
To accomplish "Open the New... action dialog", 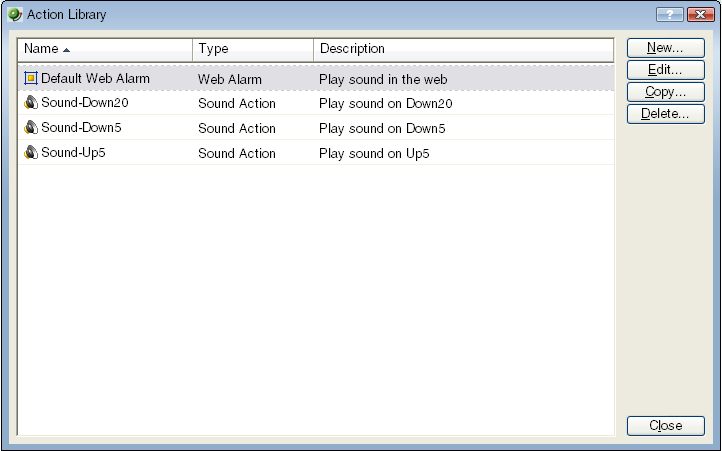I will pos(665,48).
